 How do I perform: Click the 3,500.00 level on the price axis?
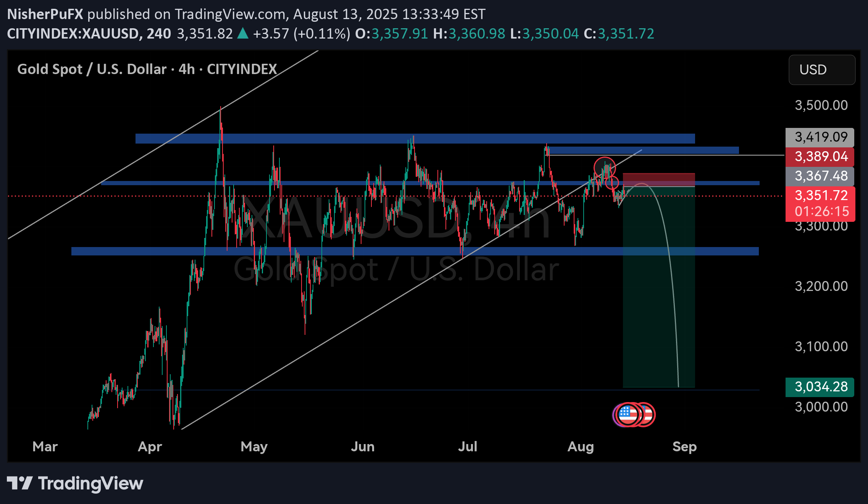[821, 105]
